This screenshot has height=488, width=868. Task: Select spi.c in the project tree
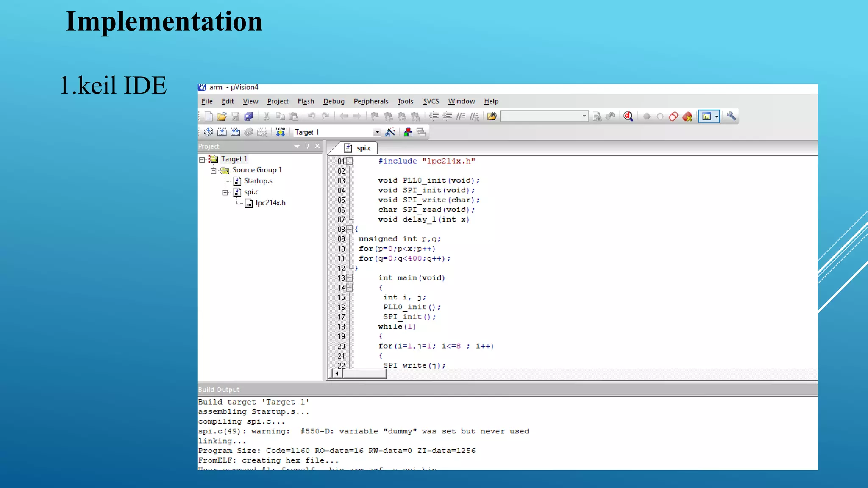251,192
